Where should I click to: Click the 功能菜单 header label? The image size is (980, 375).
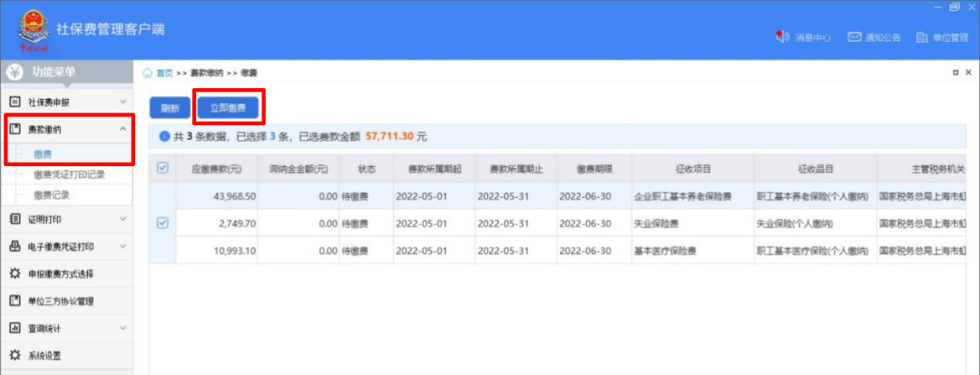click(x=54, y=73)
